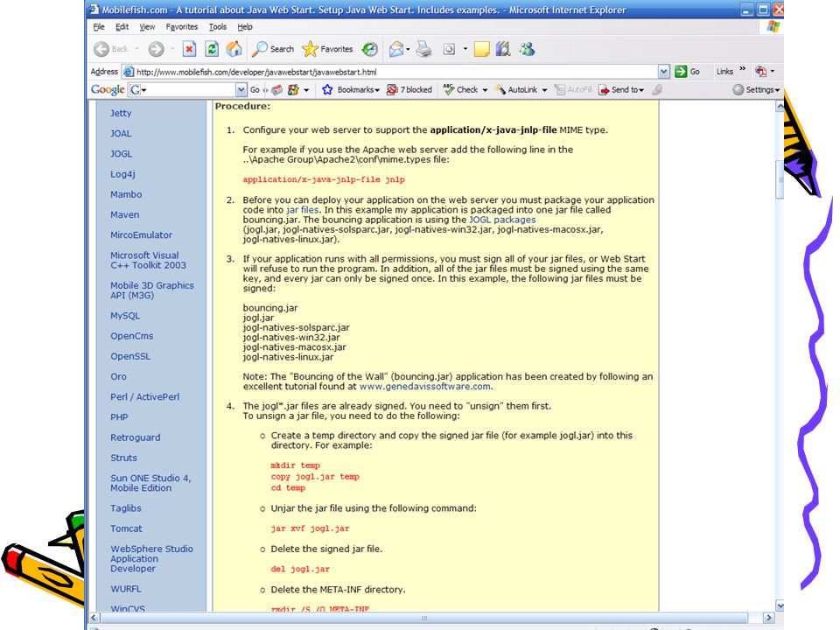Open the MySQL sidebar link

[x=125, y=316]
